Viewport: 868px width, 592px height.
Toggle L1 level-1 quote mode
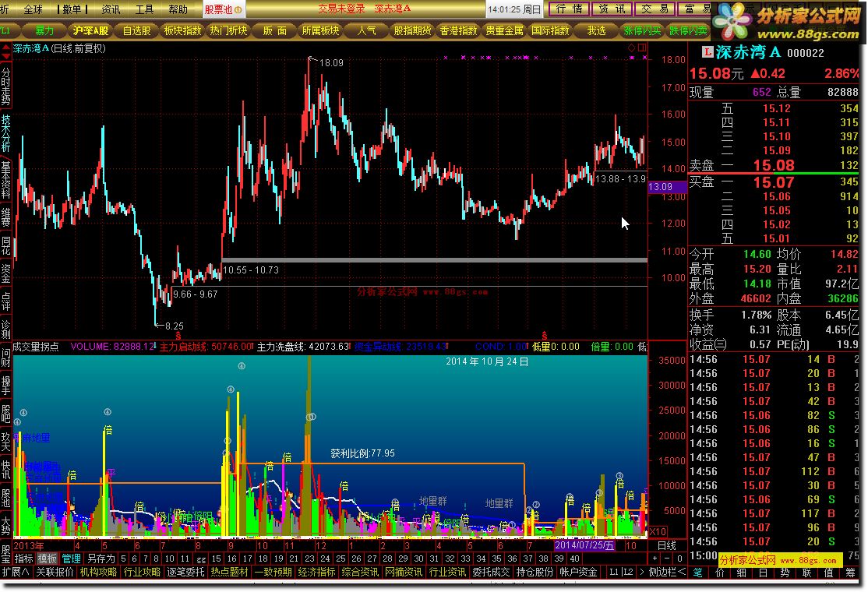pos(613,572)
